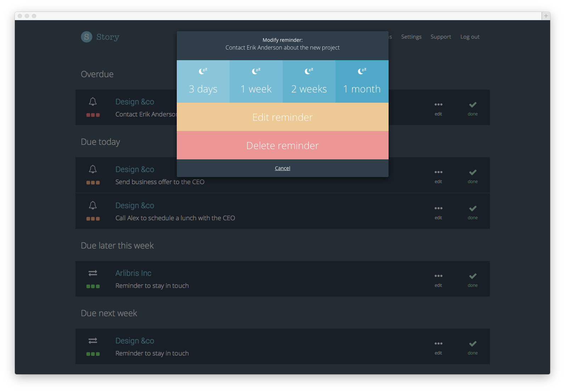Click the 'Due later this week' heading
This screenshot has width=565, height=392.
(x=117, y=245)
